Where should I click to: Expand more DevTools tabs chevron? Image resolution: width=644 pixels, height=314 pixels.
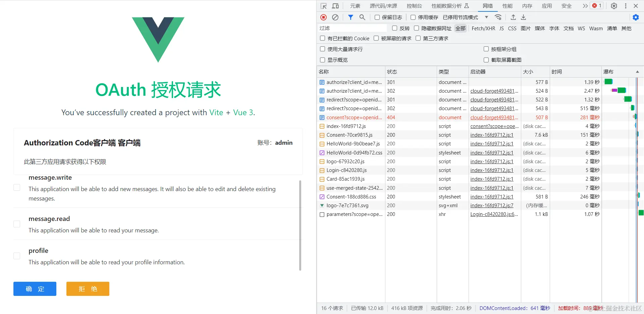tap(585, 6)
